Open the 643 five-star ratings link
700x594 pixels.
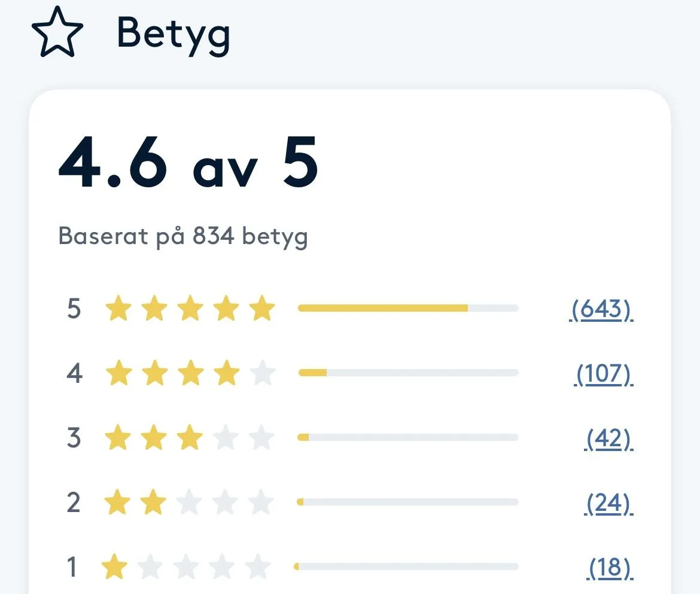coord(601,309)
